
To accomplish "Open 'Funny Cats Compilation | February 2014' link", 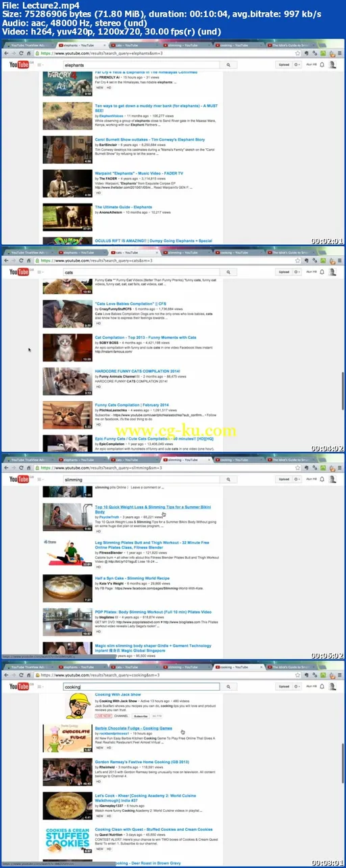I will pos(132,405).
